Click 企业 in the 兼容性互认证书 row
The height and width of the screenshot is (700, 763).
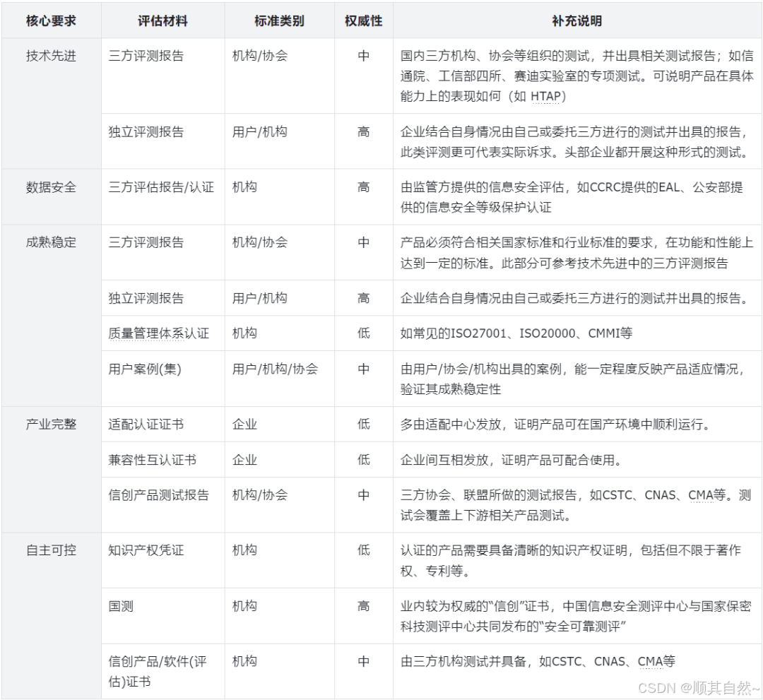(244, 460)
